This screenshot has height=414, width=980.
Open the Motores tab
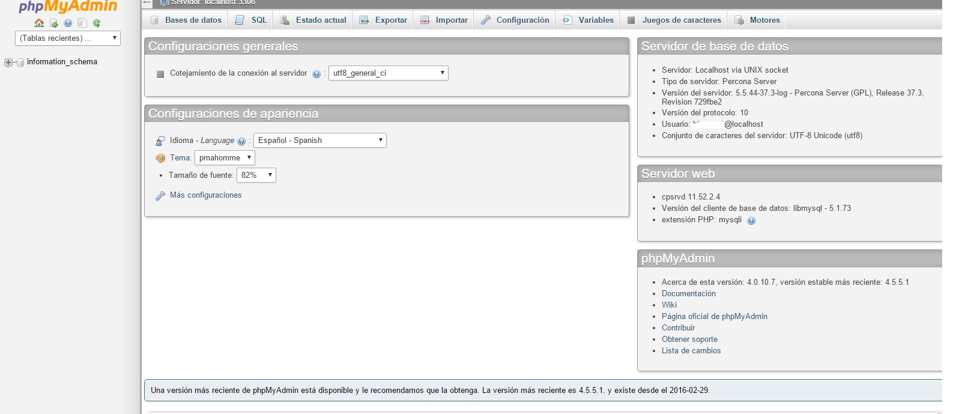point(757,20)
